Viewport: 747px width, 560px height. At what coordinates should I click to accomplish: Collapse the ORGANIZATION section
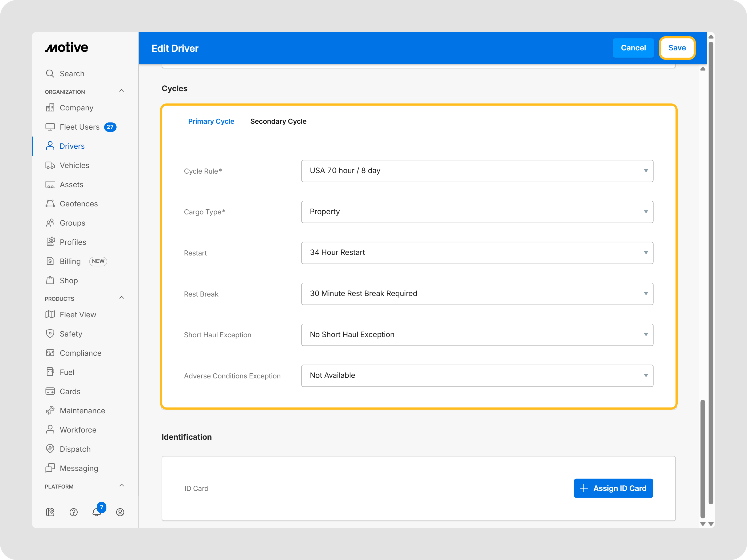[122, 91]
